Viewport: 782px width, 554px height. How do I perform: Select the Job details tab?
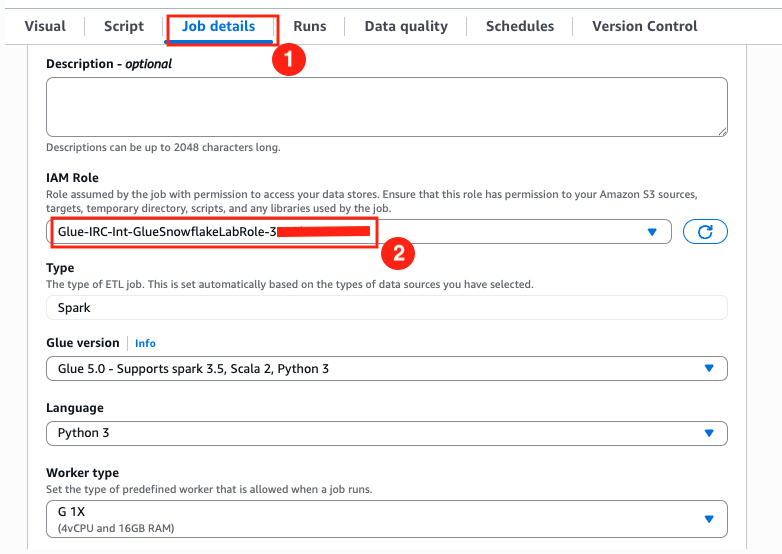[218, 26]
